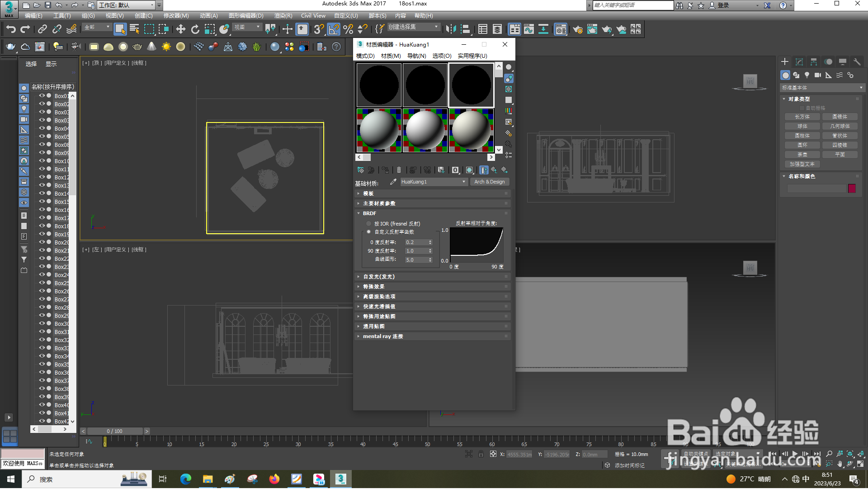Select the Lights category in create panel

click(807, 75)
